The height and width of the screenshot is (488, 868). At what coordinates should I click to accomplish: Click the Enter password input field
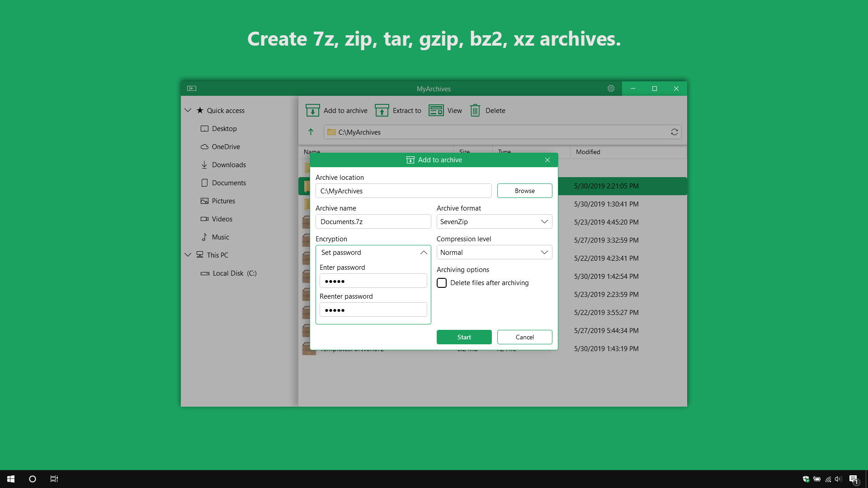(372, 280)
